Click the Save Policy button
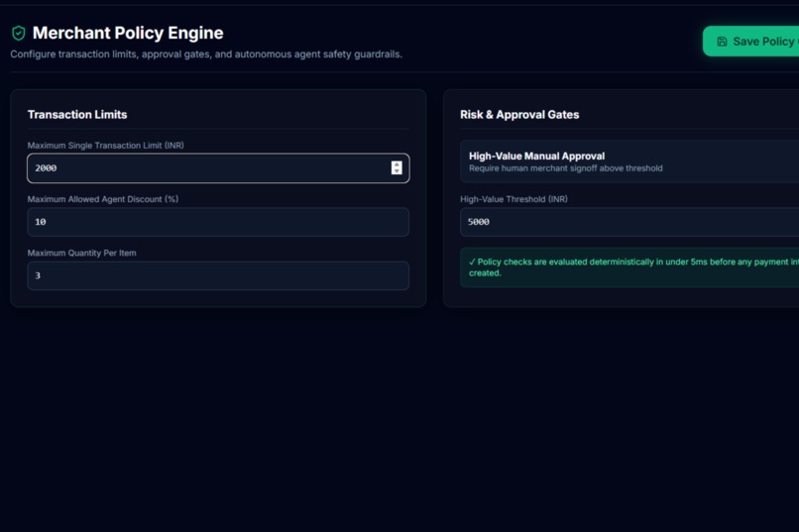The width and height of the screenshot is (799, 532). 750,42
